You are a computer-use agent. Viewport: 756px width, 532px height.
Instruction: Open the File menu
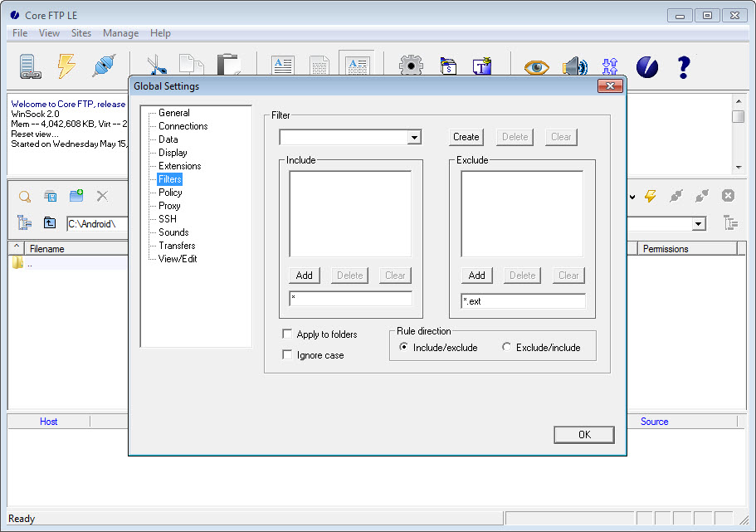click(x=20, y=33)
